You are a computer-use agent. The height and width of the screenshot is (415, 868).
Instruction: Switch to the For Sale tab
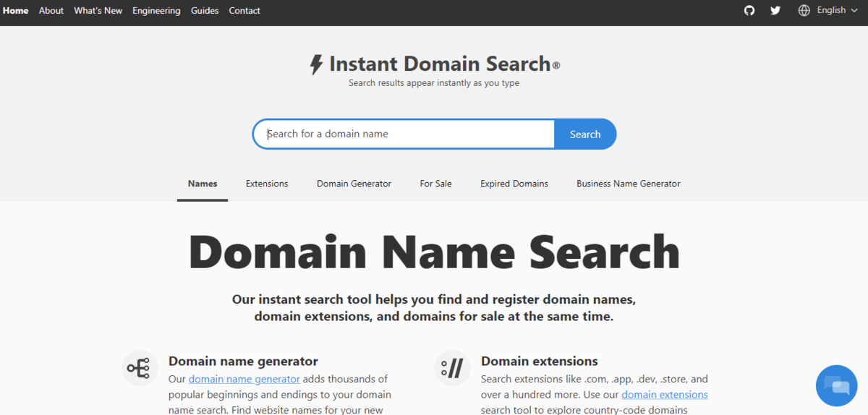point(435,184)
